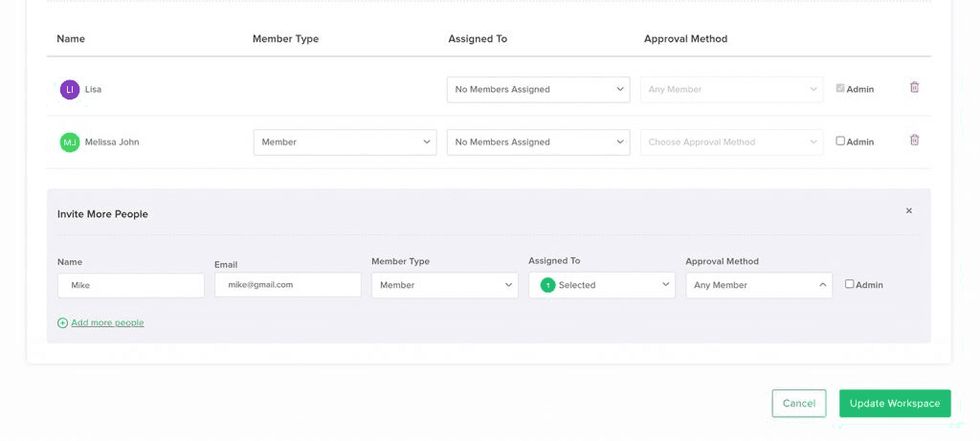Click the Assigned To column header

pos(478,38)
